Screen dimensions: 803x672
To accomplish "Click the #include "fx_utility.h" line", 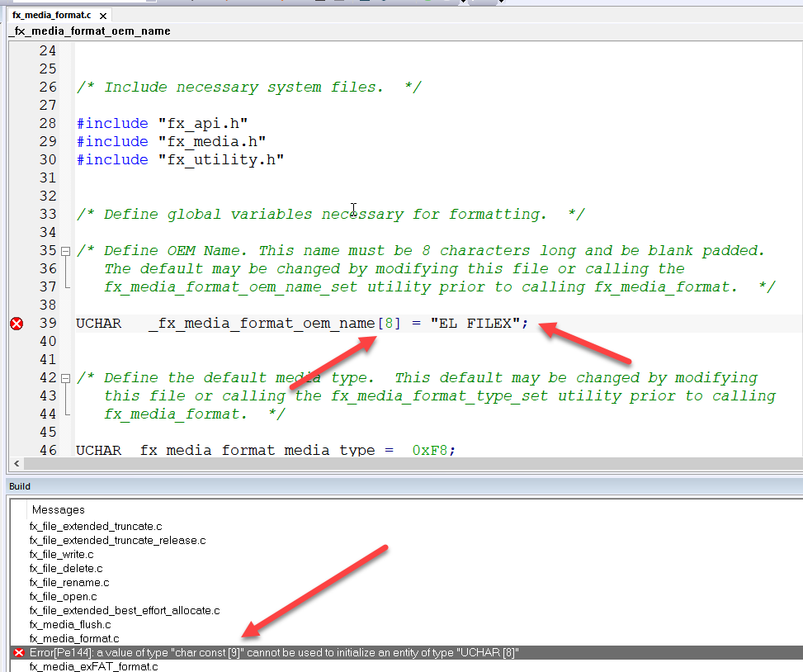I will pyautogui.click(x=180, y=160).
